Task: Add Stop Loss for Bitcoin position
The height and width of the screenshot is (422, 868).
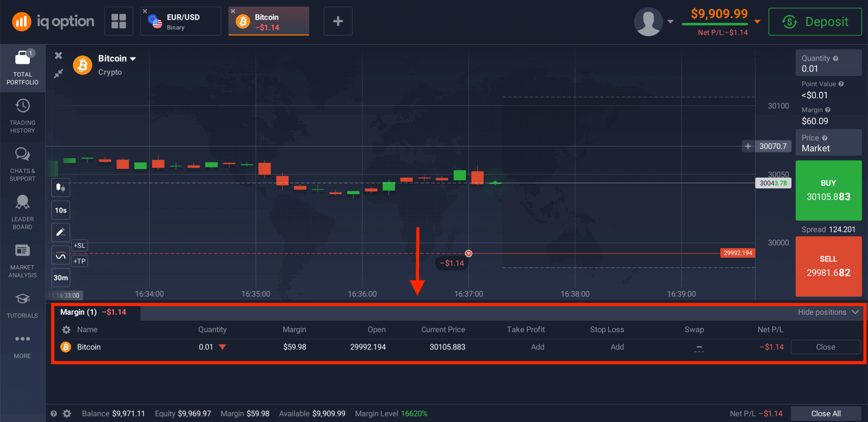Action: point(617,347)
